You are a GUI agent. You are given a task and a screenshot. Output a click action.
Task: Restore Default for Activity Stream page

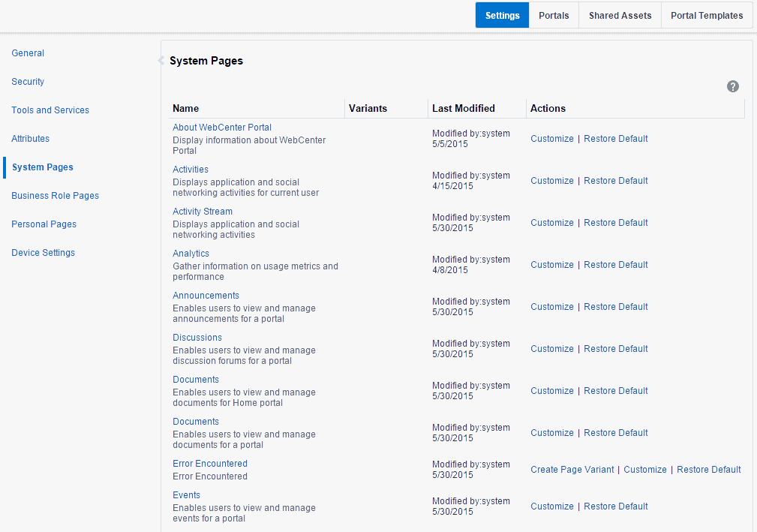(615, 223)
